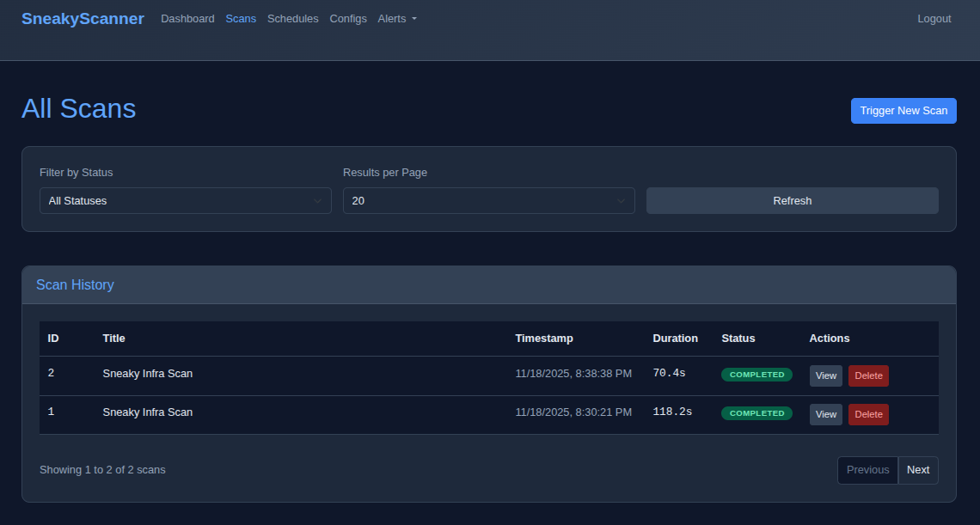
Task: Click the Refresh button
Action: click(792, 201)
